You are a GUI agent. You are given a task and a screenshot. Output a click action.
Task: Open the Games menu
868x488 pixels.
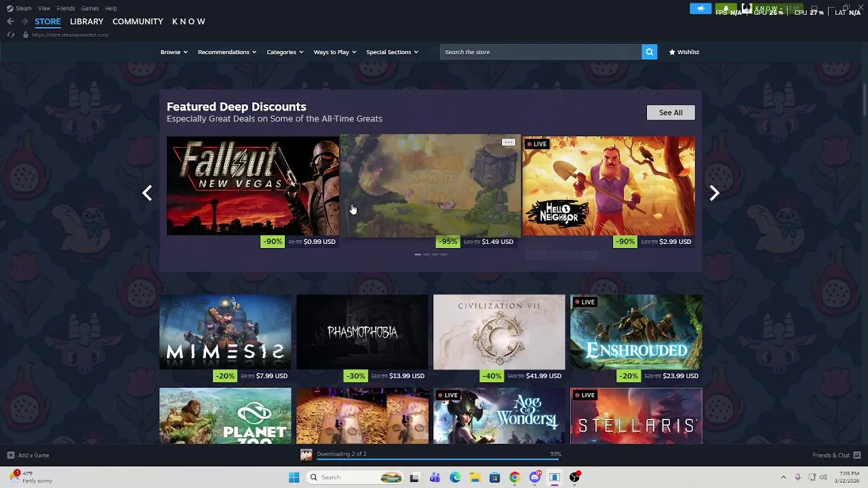coord(90,8)
